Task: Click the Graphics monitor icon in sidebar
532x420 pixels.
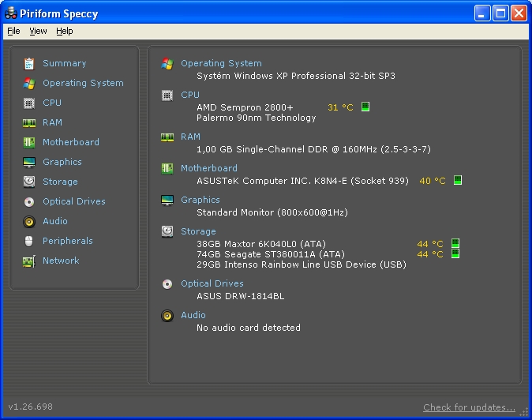Action: pyautogui.click(x=29, y=162)
